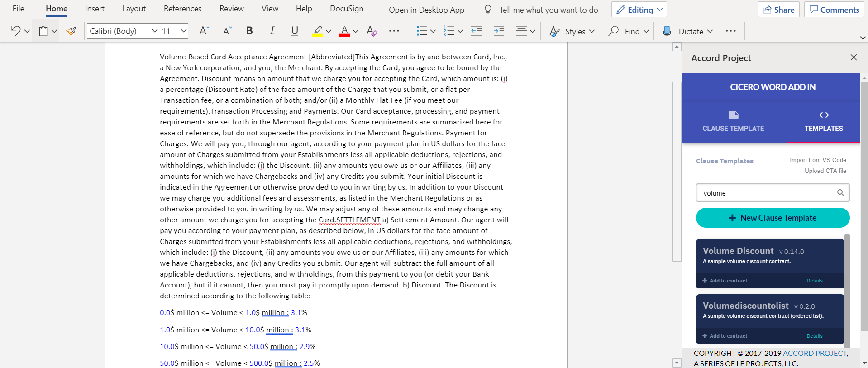Image resolution: width=868 pixels, height=368 pixels.
Task: Open the Editing mode dropdown
Action: [x=639, y=10]
